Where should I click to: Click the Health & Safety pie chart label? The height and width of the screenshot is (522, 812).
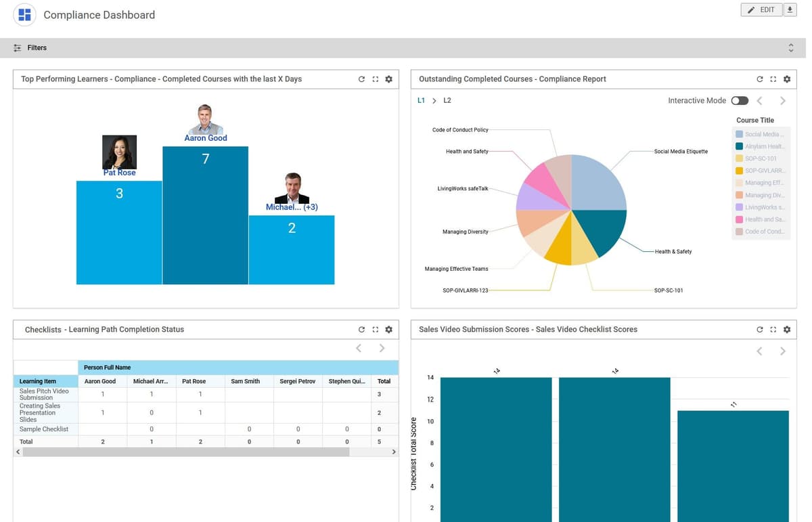click(673, 251)
